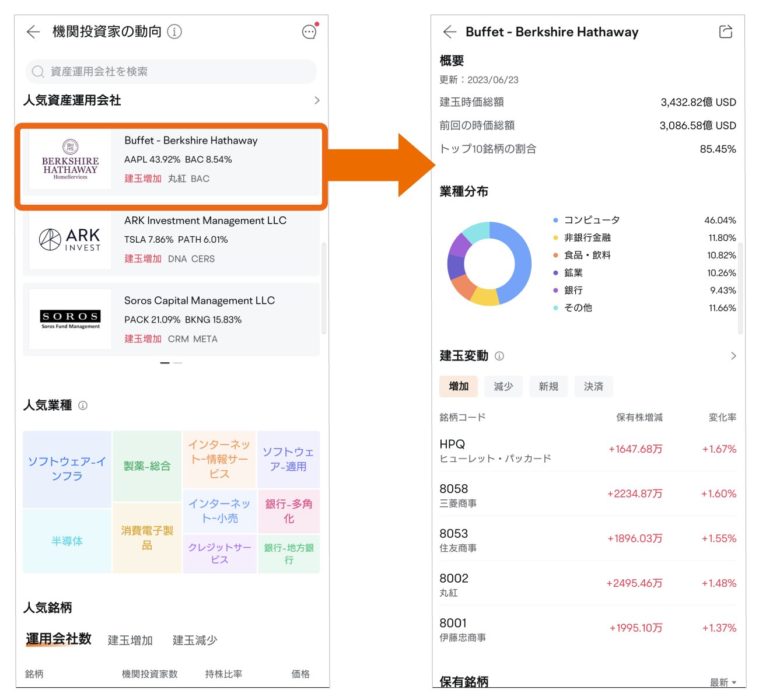
Task: Select the 新規 filter tab
Action: (x=548, y=386)
